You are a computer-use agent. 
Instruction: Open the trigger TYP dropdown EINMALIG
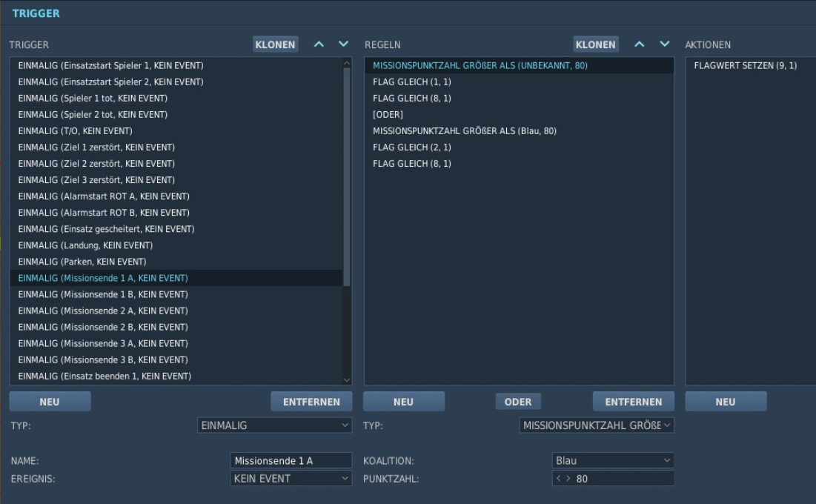pos(275,425)
